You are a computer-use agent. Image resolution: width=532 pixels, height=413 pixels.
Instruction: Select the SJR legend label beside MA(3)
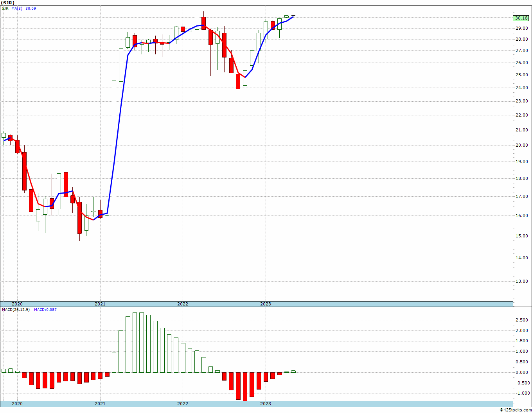pyautogui.click(x=5, y=8)
